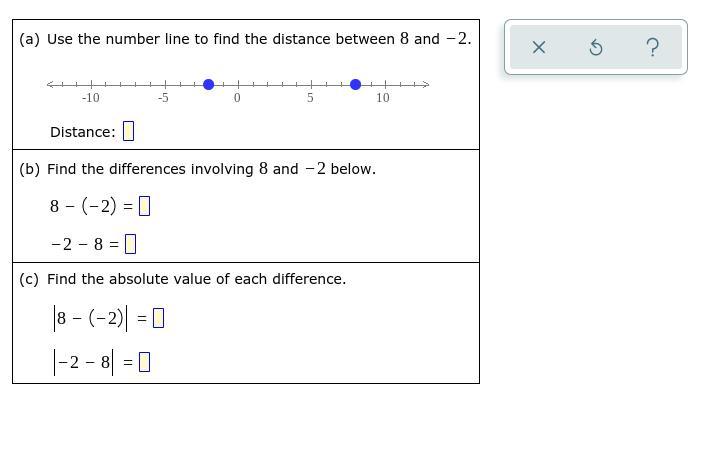Click the part (b) differences instruction text

tap(197, 169)
